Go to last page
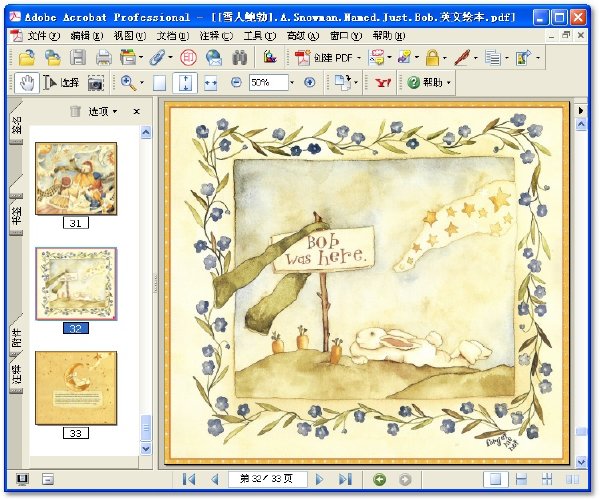Image resolution: width=600 pixels, height=501 pixels. [345, 479]
